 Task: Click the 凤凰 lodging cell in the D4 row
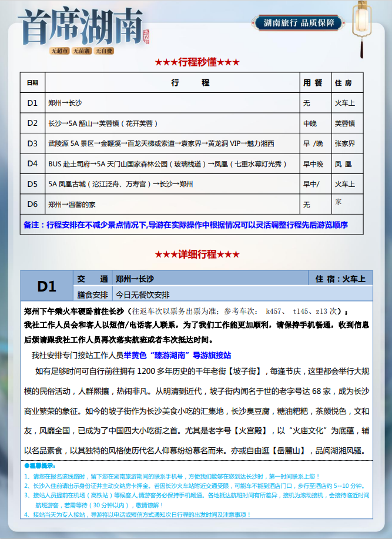pyautogui.click(x=347, y=163)
